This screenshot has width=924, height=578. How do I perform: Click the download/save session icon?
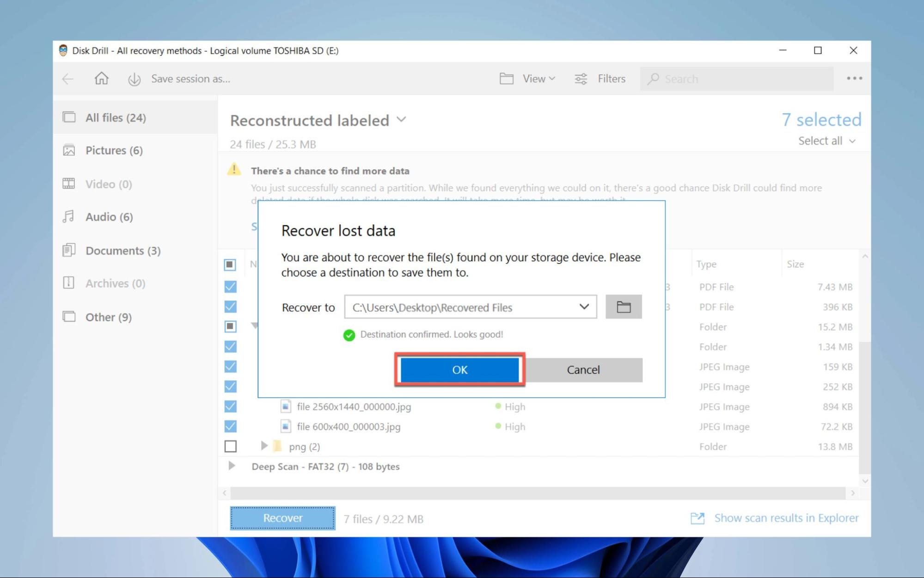point(133,79)
